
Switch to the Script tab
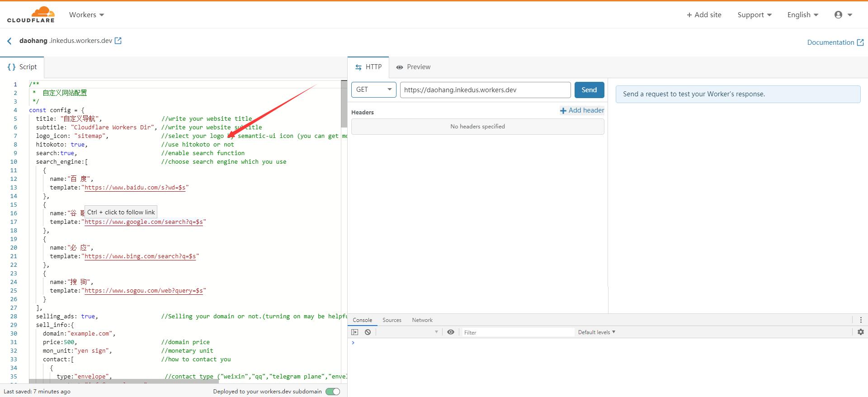[x=22, y=67]
